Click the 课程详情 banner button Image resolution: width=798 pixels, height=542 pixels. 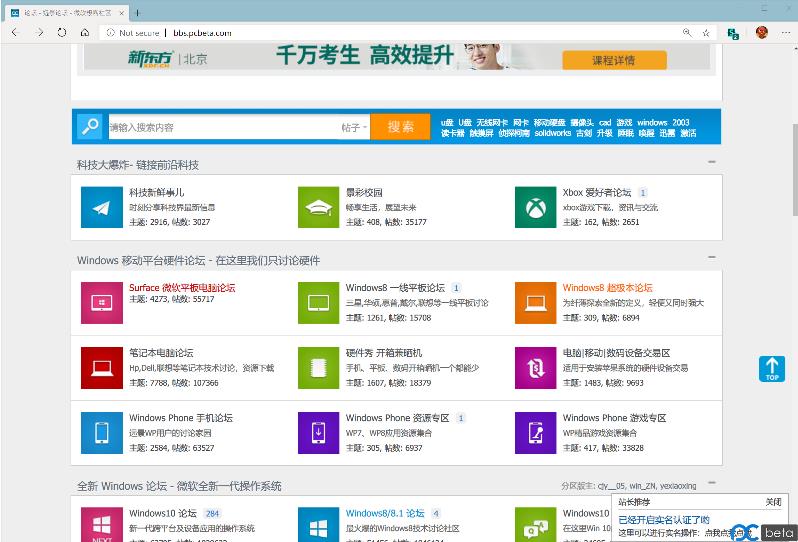point(613,60)
